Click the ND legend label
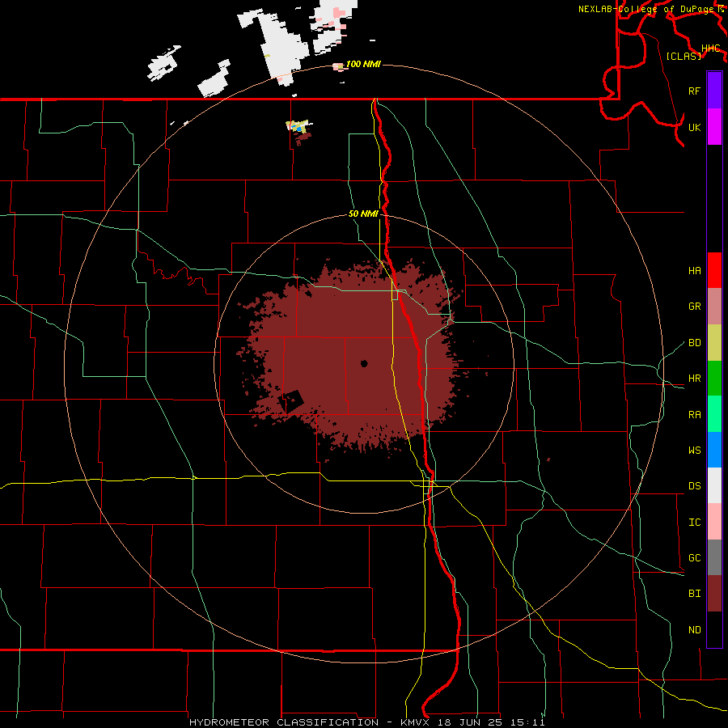Screen dimensions: 728x728 pyautogui.click(x=694, y=630)
